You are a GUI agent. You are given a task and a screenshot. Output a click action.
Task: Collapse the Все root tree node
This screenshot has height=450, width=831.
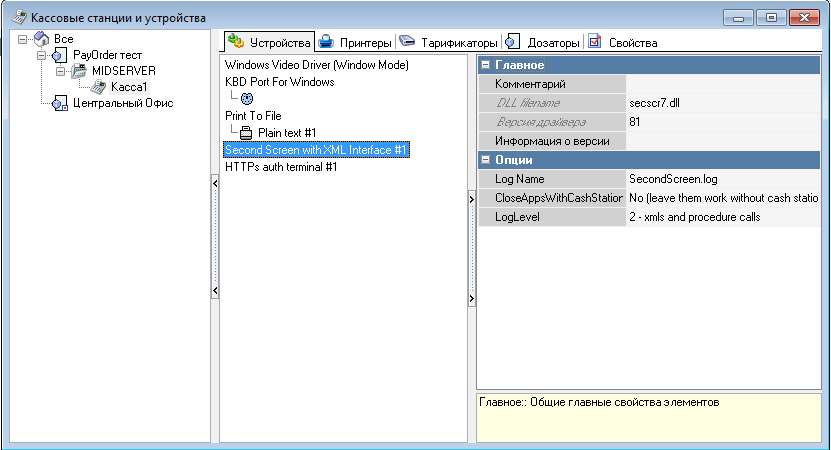(x=23, y=39)
